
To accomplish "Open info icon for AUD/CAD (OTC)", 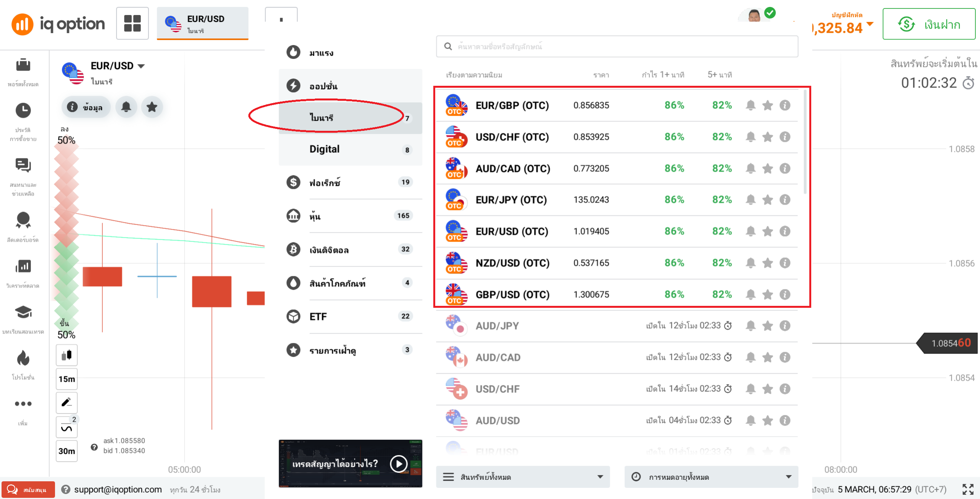I will 785,168.
